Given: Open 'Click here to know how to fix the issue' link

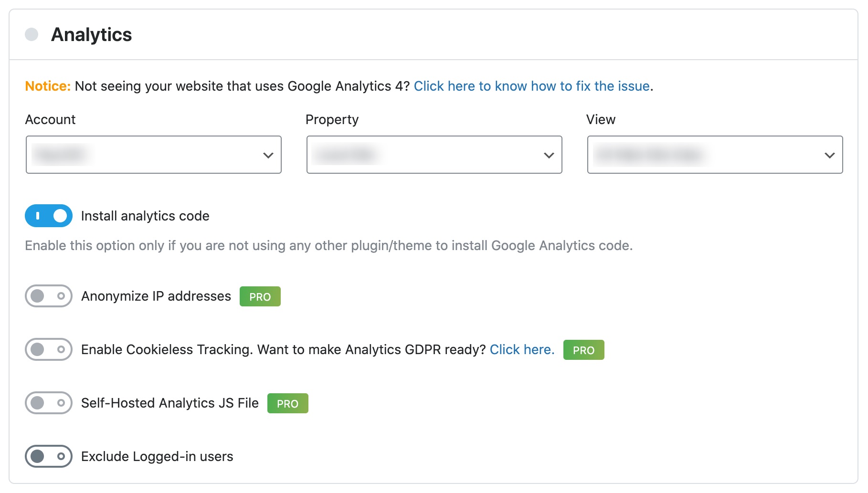Looking at the screenshot, I should pyautogui.click(x=532, y=86).
